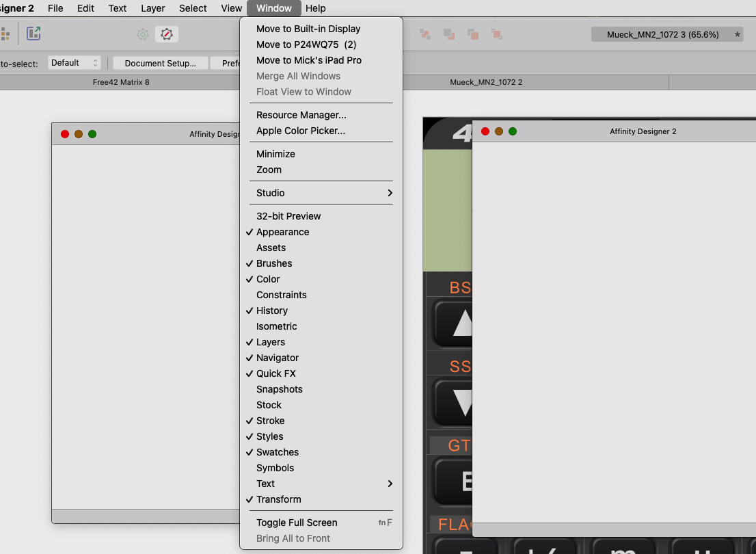Image resolution: width=756 pixels, height=554 pixels.
Task: Hide the Swatches panel
Action: 321,452
